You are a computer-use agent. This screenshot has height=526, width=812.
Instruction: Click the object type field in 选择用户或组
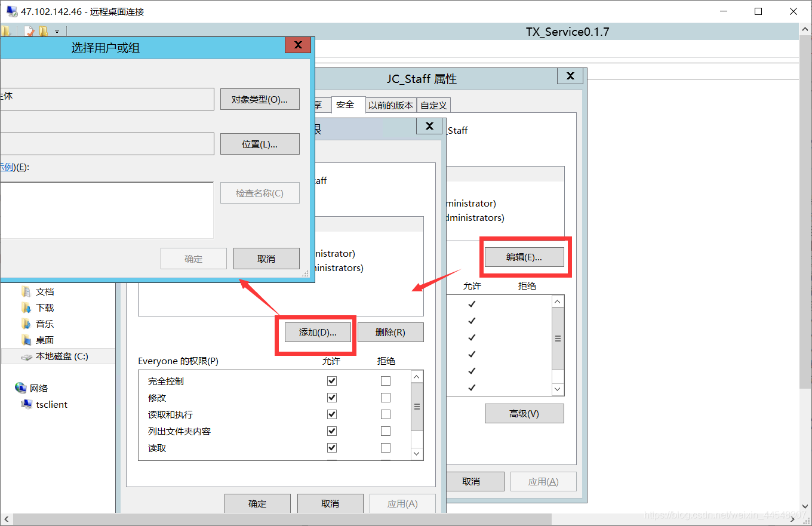click(x=106, y=99)
